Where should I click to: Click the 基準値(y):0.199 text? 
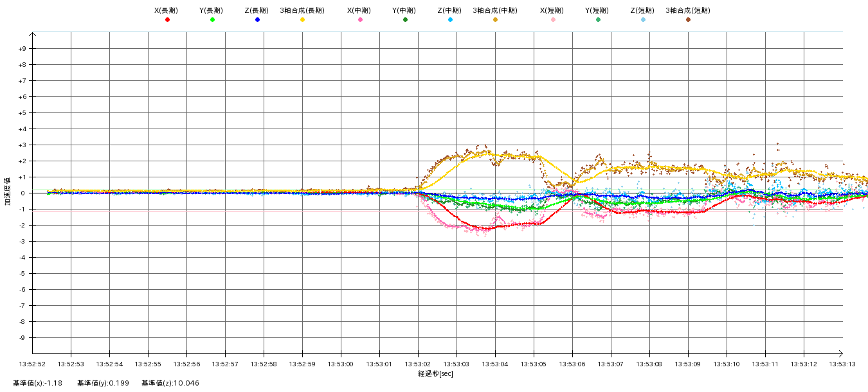point(103,384)
